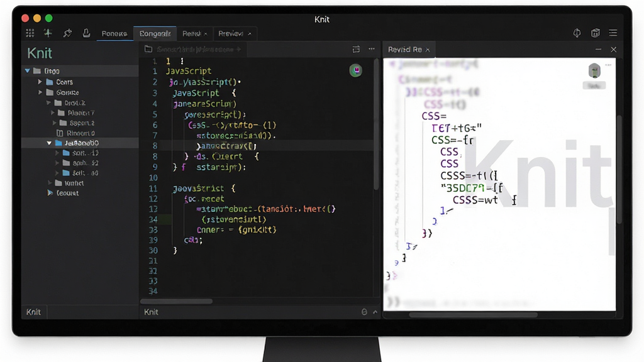Click the 'CSS=' line in preview pane

(x=434, y=116)
